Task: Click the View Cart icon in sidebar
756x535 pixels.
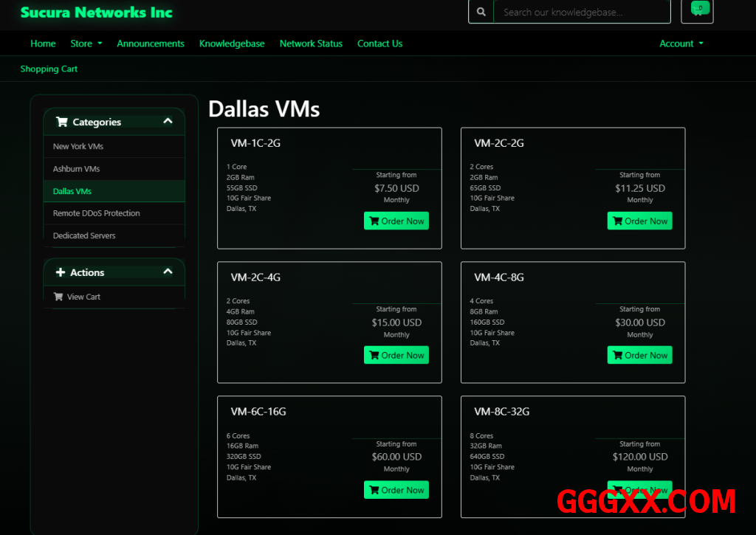Action: point(58,297)
